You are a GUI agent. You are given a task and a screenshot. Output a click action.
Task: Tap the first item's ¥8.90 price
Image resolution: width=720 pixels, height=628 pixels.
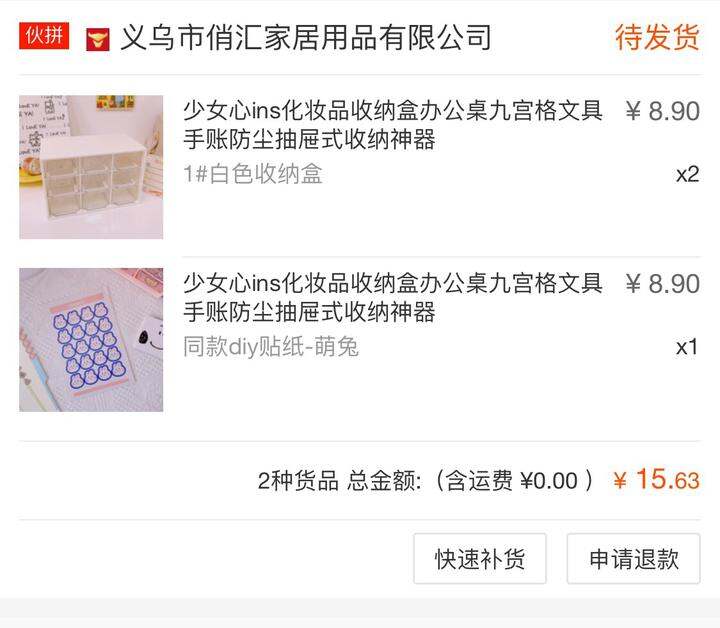[663, 111]
